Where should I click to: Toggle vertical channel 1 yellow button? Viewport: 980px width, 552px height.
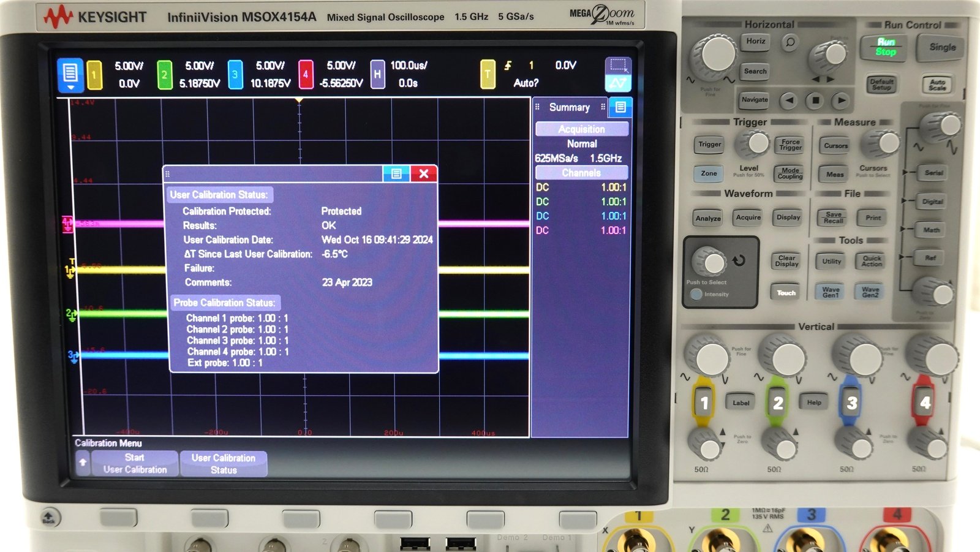(704, 403)
